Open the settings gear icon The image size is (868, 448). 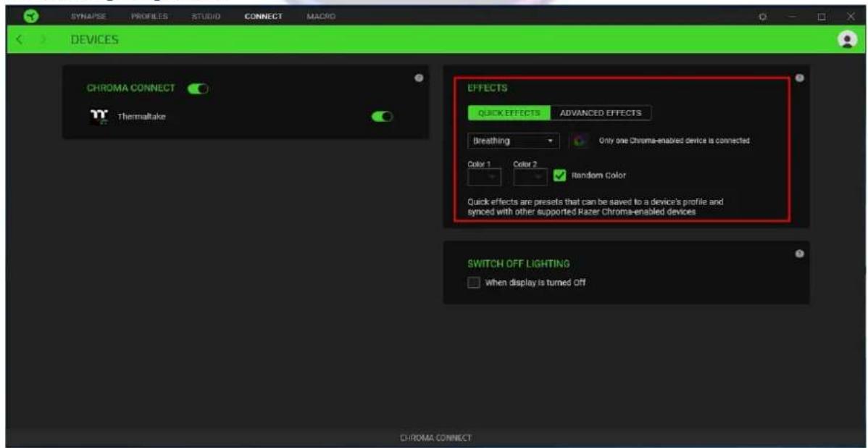point(763,17)
